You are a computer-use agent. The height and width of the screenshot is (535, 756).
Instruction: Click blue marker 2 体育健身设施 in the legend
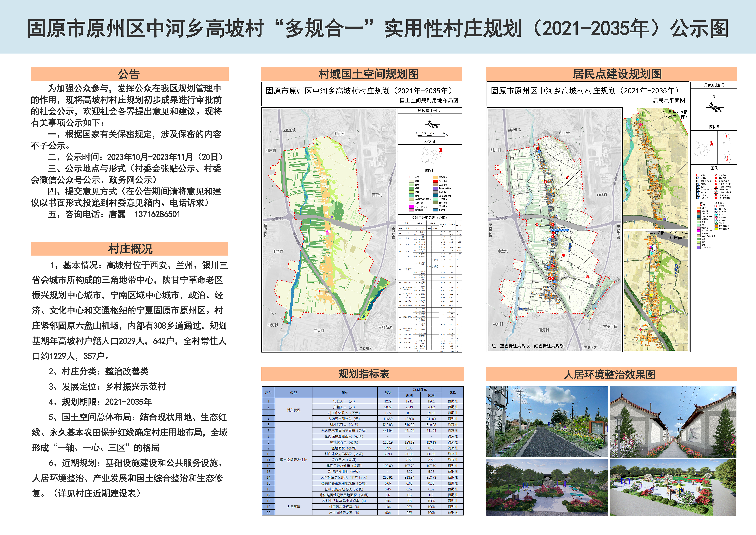(x=698, y=181)
